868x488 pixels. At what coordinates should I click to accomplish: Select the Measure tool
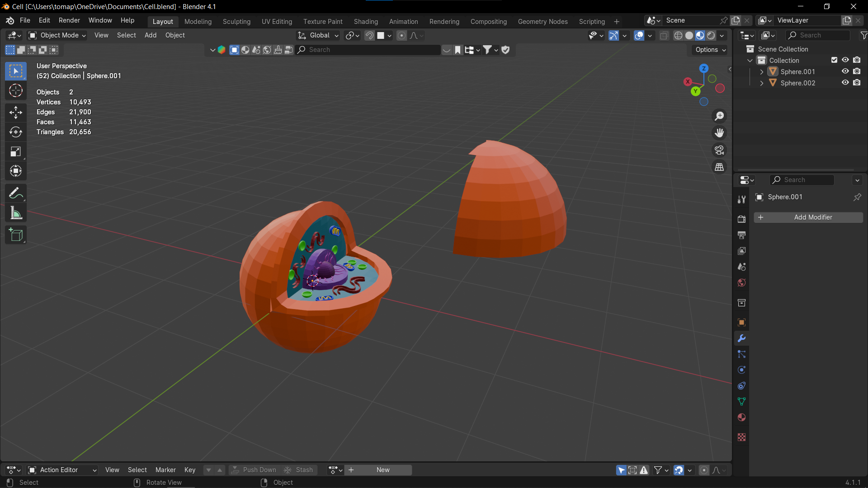(16, 213)
